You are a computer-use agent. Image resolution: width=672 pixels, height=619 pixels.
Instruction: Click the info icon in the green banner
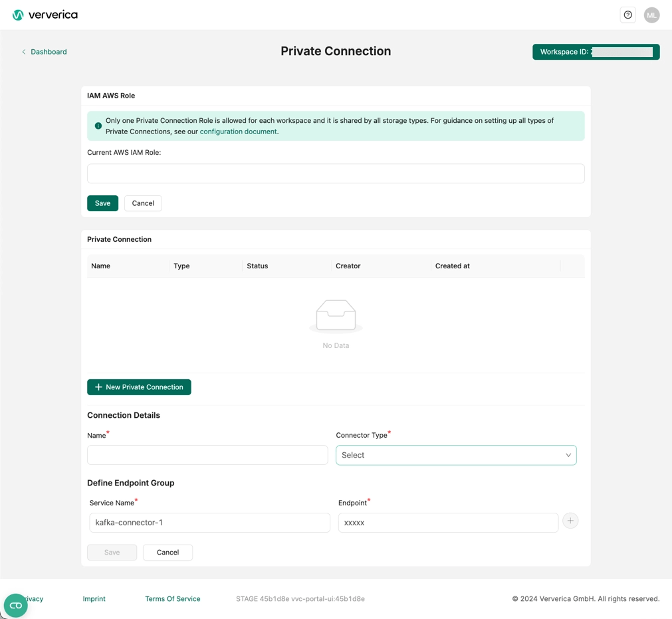(x=98, y=126)
